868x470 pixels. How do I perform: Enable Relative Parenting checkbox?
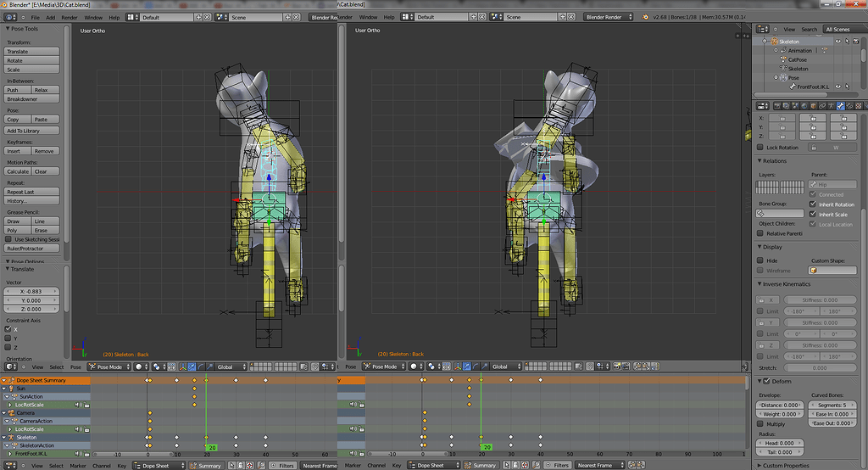coord(760,233)
